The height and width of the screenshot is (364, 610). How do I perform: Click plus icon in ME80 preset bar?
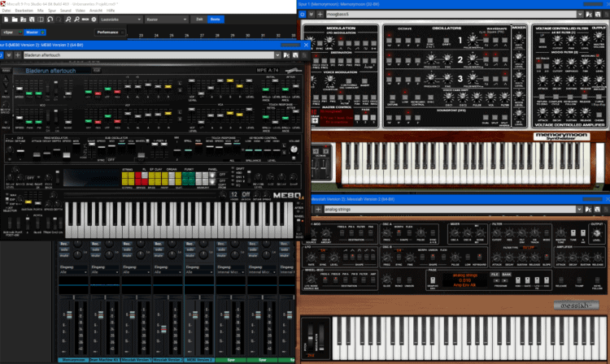click(18, 55)
